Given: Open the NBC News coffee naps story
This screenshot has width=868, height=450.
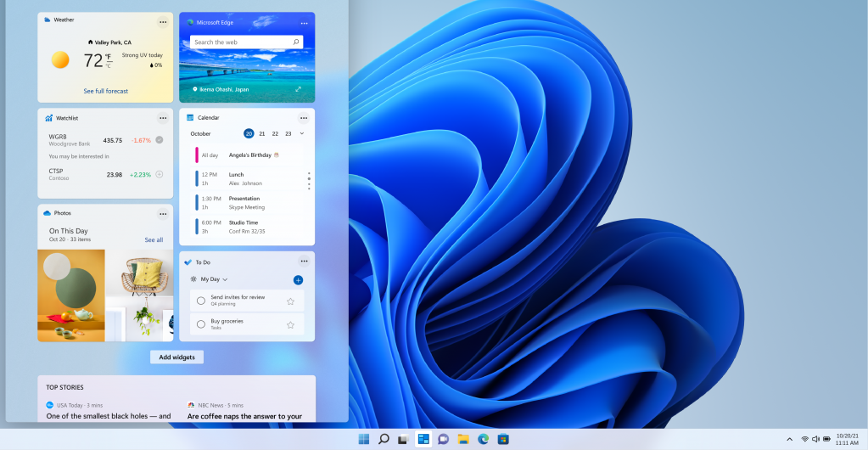Looking at the screenshot, I should [244, 416].
